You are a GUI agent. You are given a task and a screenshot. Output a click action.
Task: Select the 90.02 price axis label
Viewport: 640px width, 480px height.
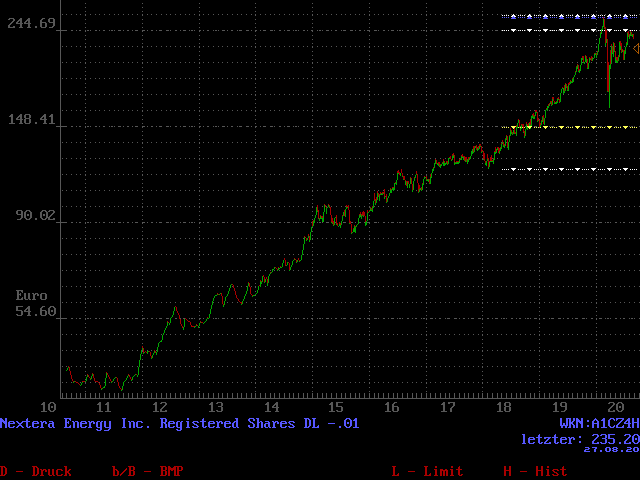pyautogui.click(x=37, y=216)
